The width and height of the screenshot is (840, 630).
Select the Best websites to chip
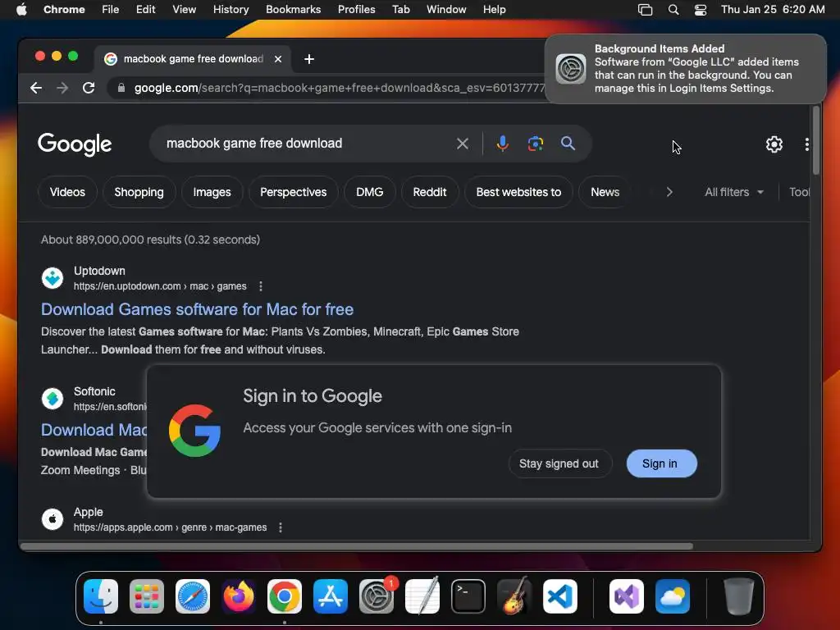[x=518, y=192]
